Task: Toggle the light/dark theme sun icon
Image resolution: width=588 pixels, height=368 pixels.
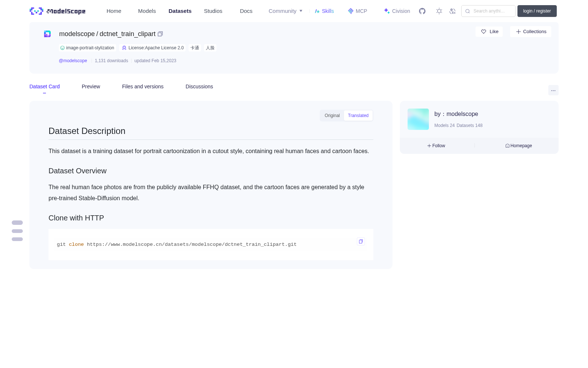Action: pyautogui.click(x=439, y=11)
